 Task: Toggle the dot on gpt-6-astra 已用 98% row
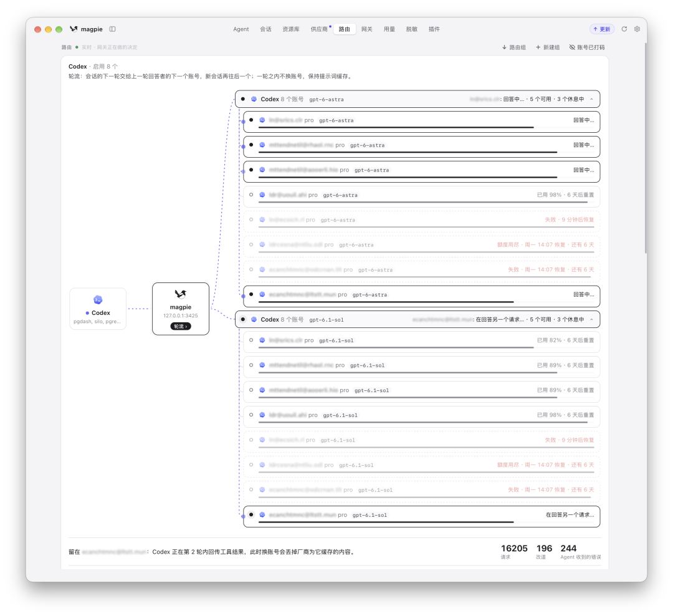(251, 195)
